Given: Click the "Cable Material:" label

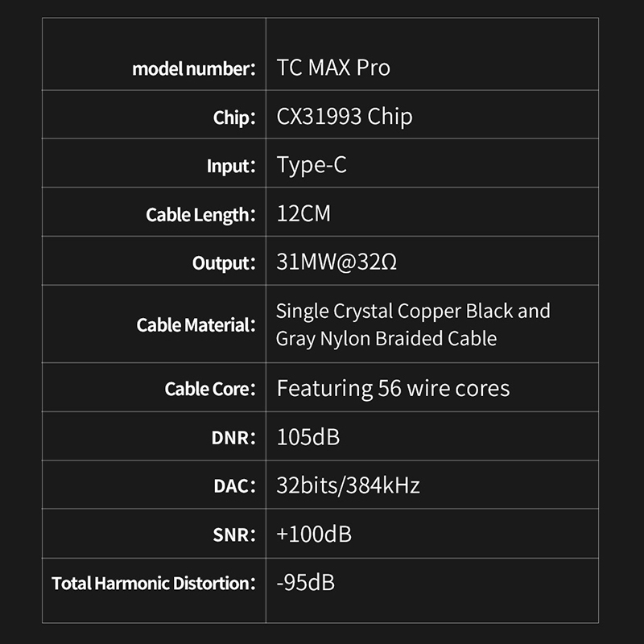Looking at the screenshot, I should pyautogui.click(x=196, y=325).
